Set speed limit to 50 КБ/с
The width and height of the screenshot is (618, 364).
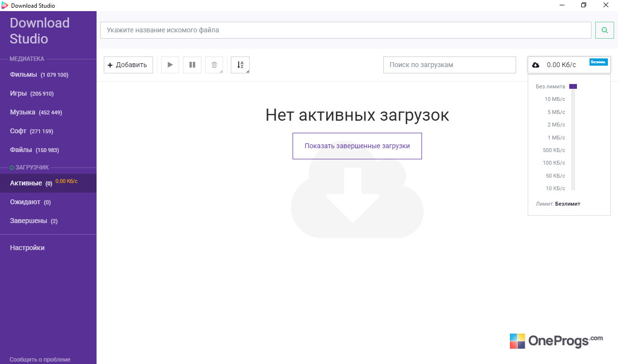tap(555, 176)
